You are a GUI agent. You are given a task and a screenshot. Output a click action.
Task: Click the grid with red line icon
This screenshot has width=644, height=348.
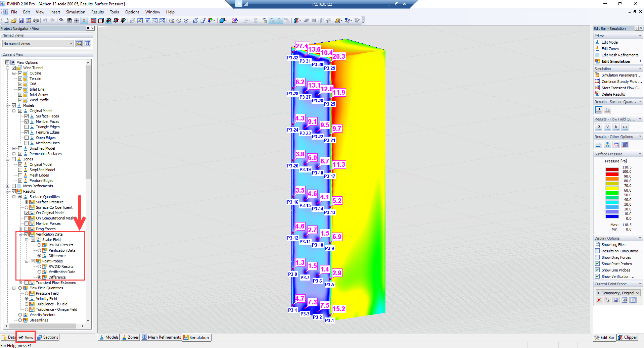pyautogui.click(x=625, y=145)
